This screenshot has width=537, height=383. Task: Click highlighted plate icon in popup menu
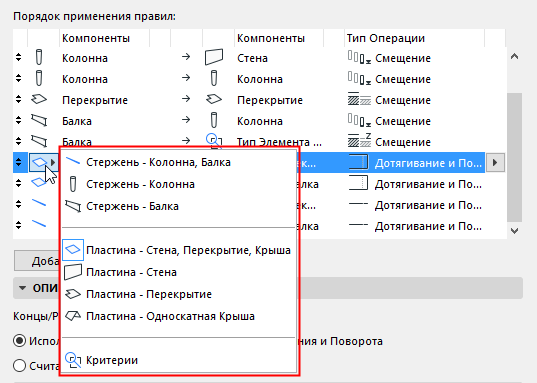73,250
